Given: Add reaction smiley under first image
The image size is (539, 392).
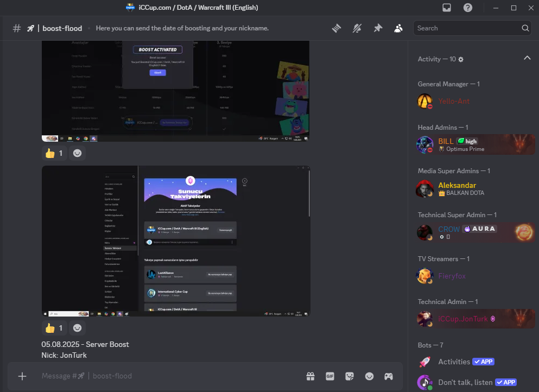Looking at the screenshot, I should click(77, 153).
